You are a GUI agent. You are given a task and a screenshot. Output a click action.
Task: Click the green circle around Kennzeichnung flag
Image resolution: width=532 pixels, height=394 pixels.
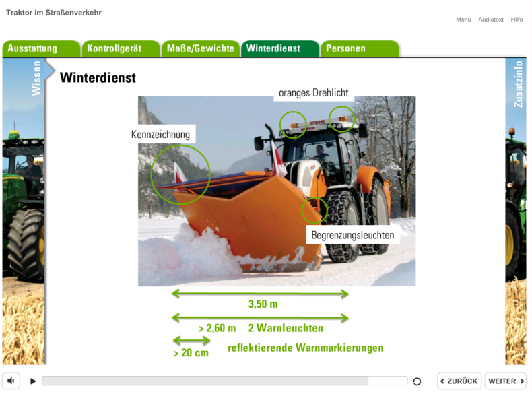tap(180, 175)
